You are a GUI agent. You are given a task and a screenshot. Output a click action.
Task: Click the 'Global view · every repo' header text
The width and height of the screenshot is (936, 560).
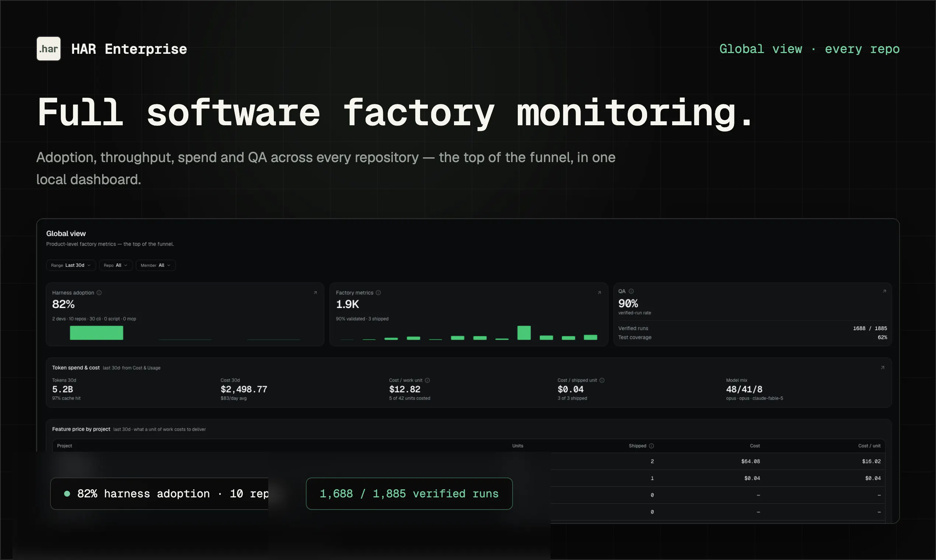(x=809, y=49)
